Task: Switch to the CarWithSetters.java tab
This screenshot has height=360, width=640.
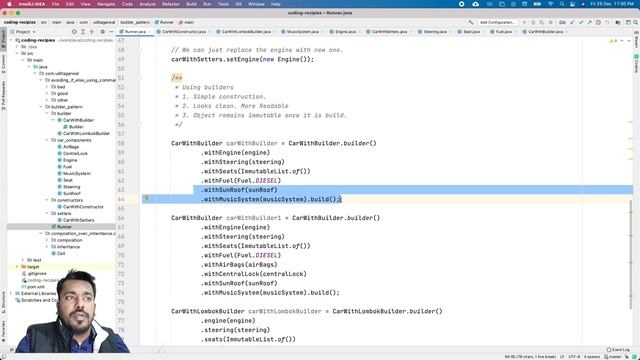Action: coord(389,31)
